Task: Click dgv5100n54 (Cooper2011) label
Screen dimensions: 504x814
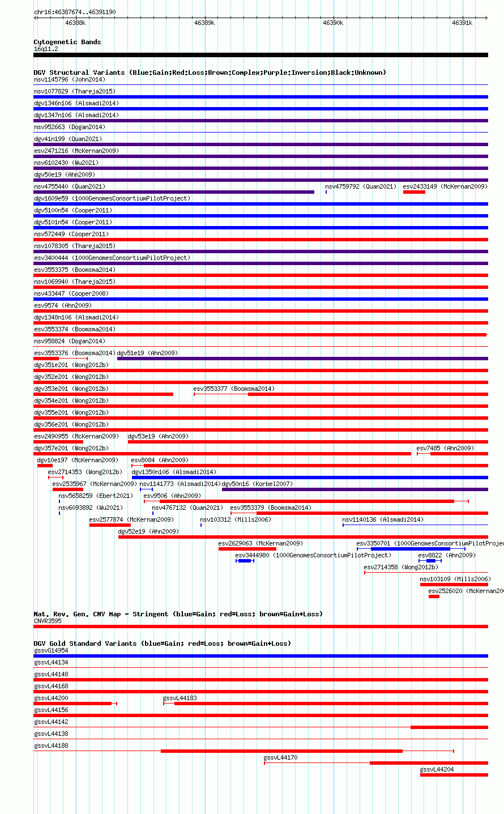Action: pyautogui.click(x=73, y=210)
